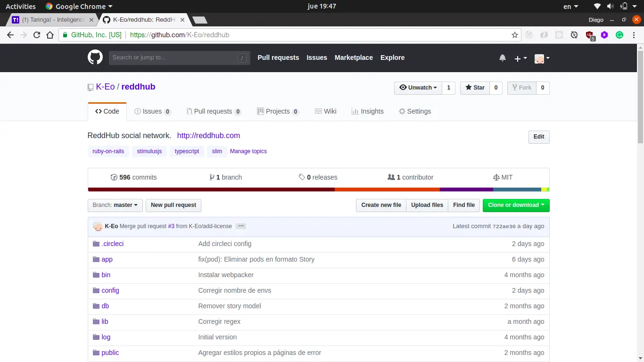Click the K-Eo commit author avatar
644x362 pixels.
point(98,226)
